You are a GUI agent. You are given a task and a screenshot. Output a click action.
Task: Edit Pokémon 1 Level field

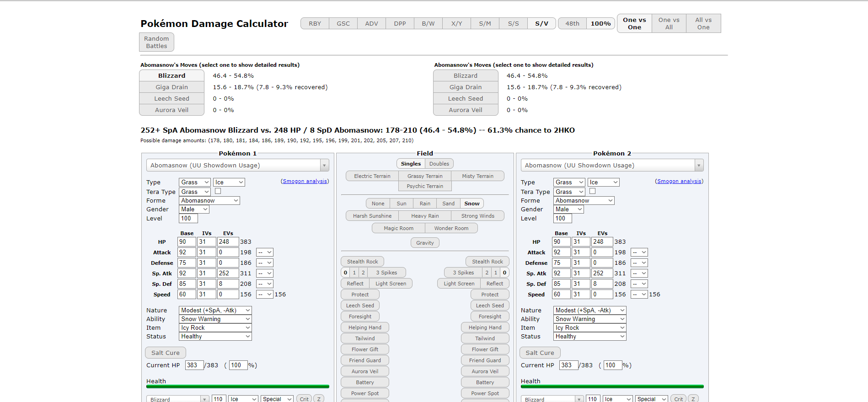tap(188, 218)
